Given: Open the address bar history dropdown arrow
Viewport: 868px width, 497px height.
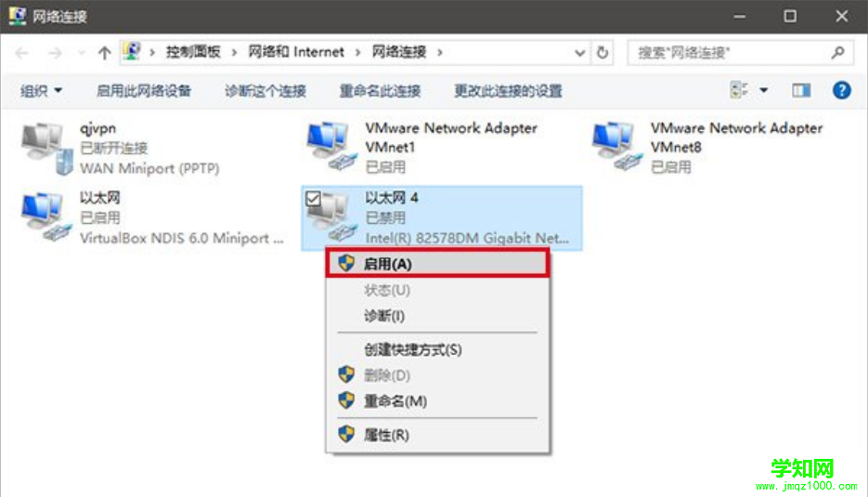Looking at the screenshot, I should (x=579, y=53).
